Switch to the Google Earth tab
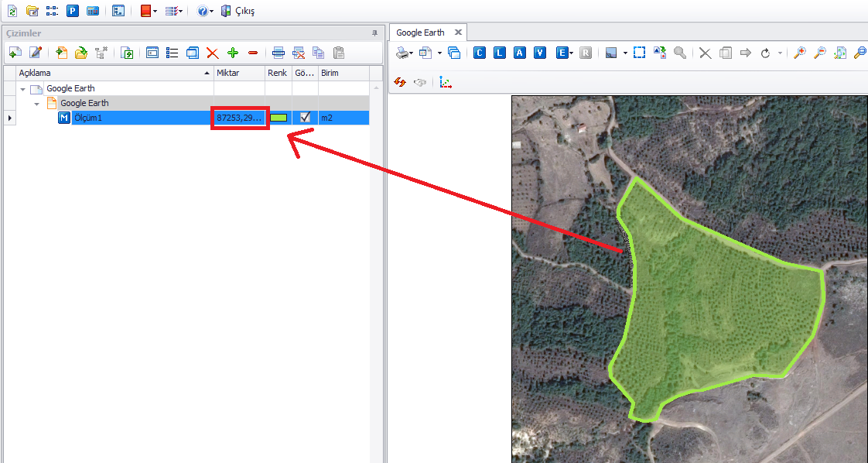868x463 pixels. click(420, 33)
